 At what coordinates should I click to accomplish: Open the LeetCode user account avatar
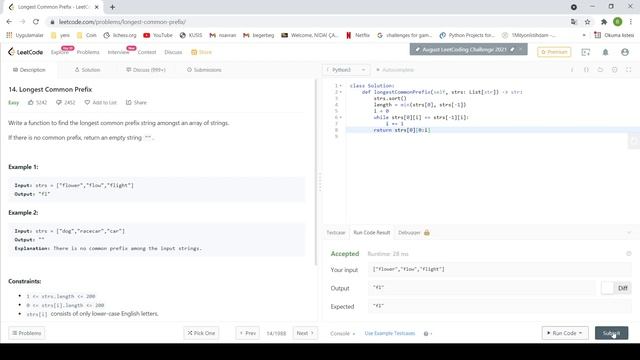point(624,52)
